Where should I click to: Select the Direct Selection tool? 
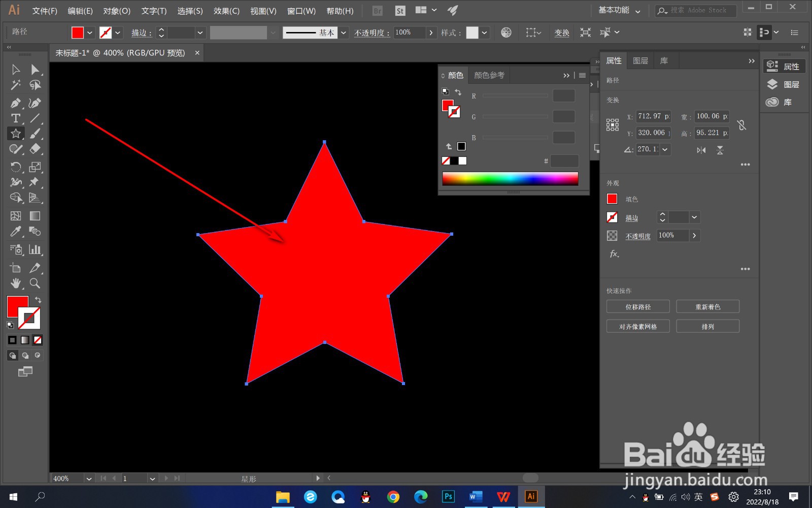coord(35,70)
